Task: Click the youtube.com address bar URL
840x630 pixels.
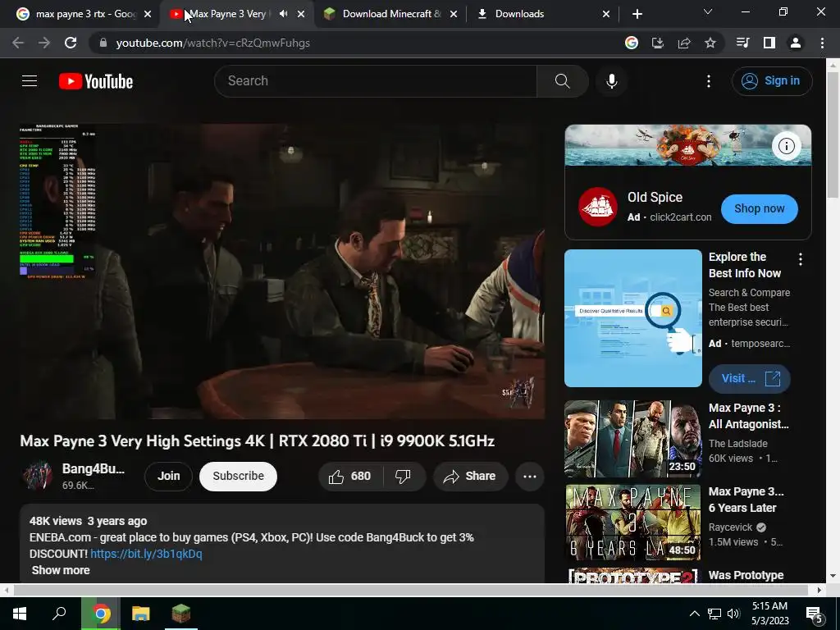Action: click(212, 43)
